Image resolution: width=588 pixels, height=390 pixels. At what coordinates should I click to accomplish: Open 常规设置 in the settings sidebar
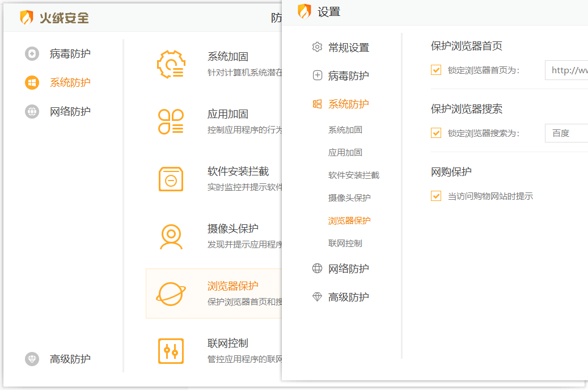[x=348, y=47]
